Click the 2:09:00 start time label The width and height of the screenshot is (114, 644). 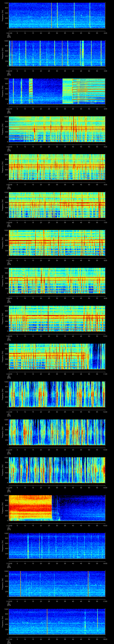pyautogui.click(x=9, y=336)
